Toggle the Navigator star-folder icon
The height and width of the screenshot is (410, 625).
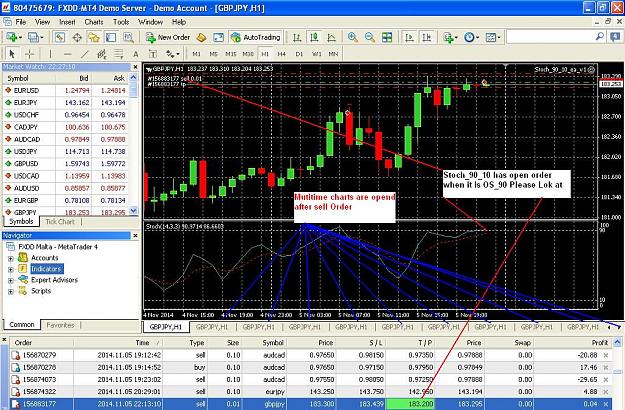pos(94,37)
